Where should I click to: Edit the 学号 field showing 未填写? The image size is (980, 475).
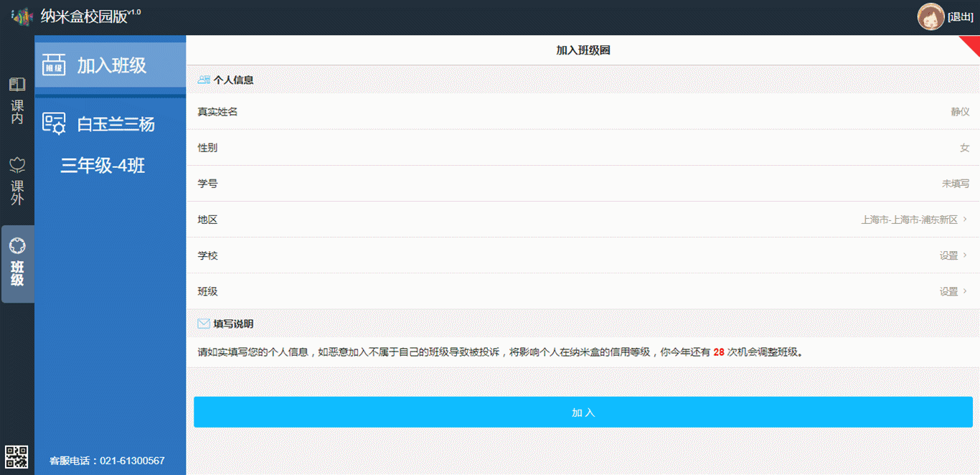tap(955, 184)
